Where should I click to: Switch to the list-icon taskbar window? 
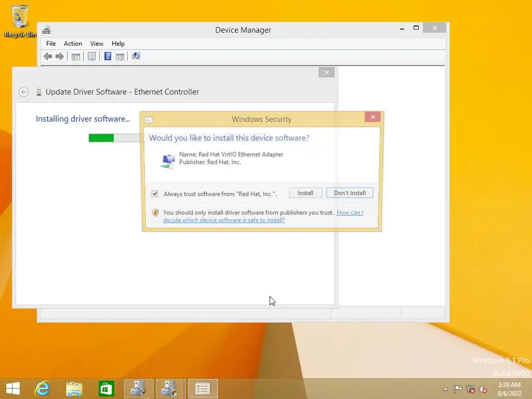[203, 389]
